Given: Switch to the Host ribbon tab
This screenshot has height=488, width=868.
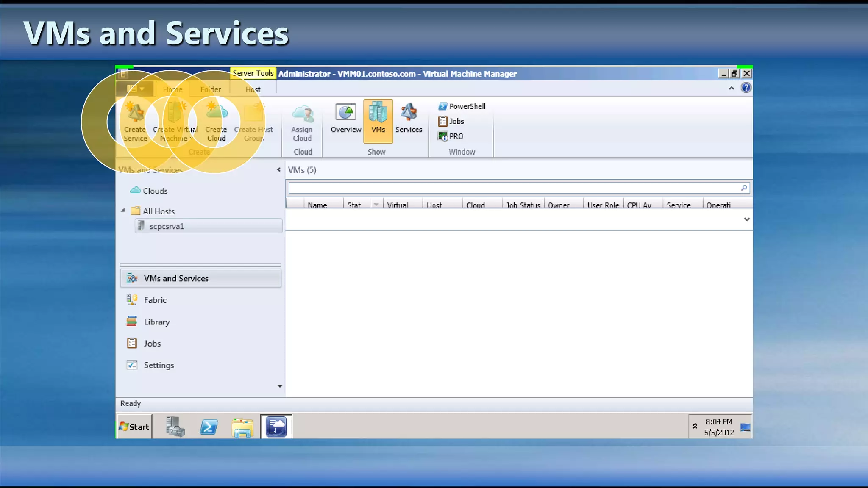Looking at the screenshot, I should (253, 89).
